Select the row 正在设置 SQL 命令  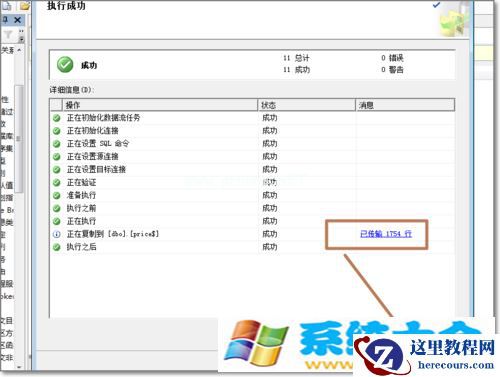pos(252,144)
